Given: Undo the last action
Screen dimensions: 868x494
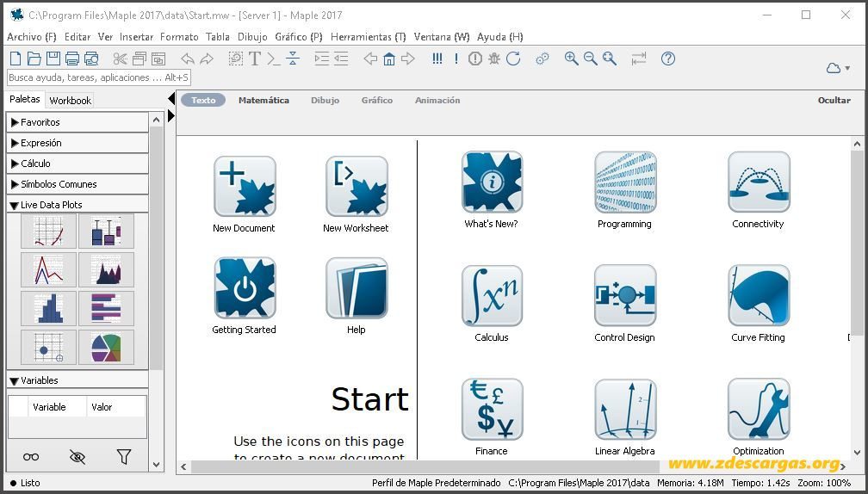Looking at the screenshot, I should [188, 59].
